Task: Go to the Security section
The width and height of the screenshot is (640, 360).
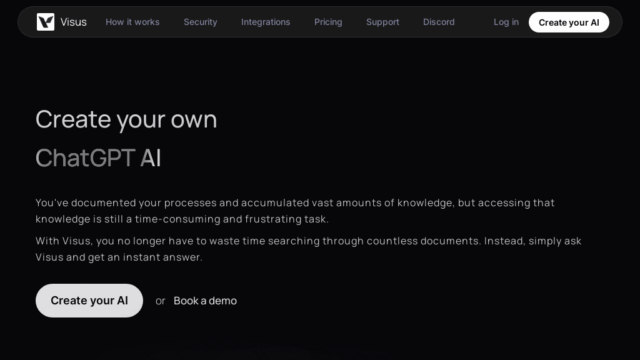Action: pyautogui.click(x=200, y=22)
